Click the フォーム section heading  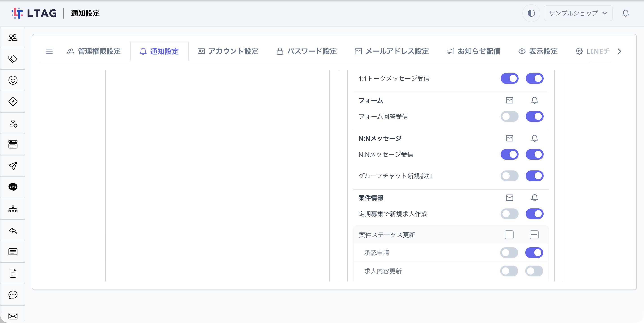pyautogui.click(x=371, y=101)
